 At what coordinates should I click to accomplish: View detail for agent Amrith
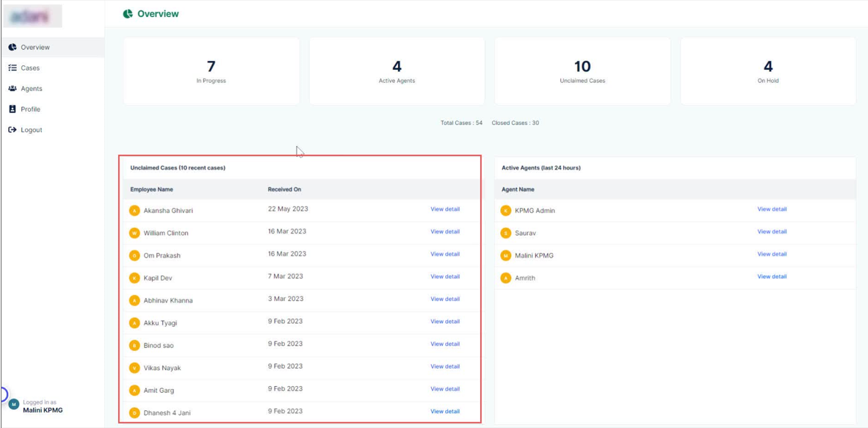(x=772, y=276)
